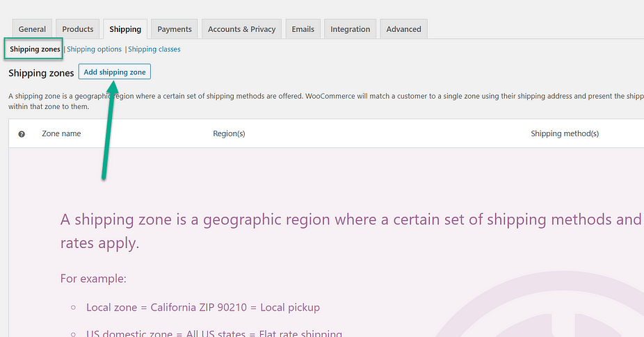Open the General settings tab

coord(32,29)
